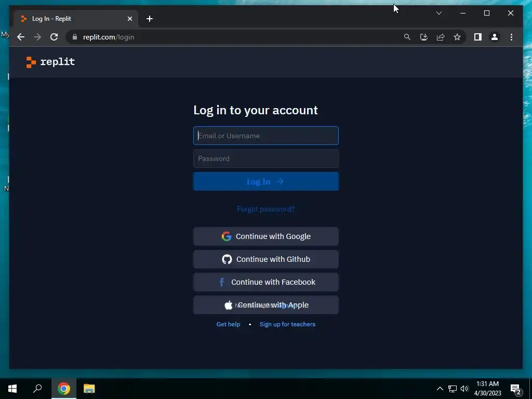This screenshot has width=532, height=399.
Task: Minimize the Chrome window
Action: pos(463,13)
